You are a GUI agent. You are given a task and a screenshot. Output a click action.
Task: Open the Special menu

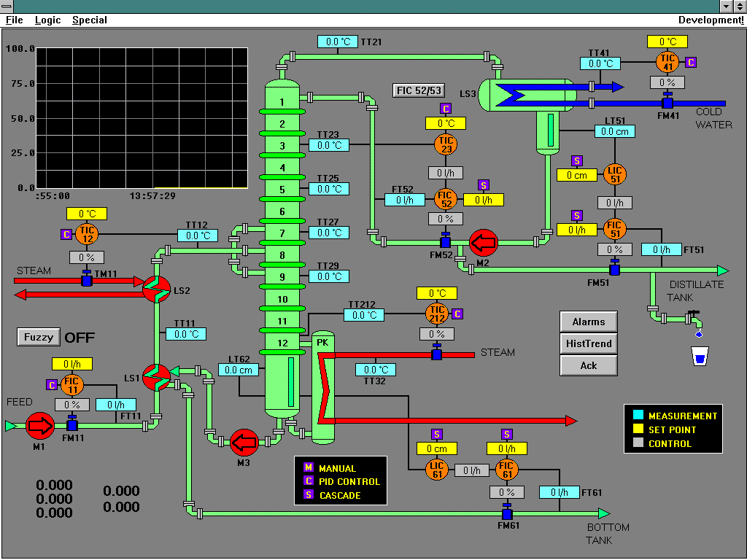pos(89,20)
